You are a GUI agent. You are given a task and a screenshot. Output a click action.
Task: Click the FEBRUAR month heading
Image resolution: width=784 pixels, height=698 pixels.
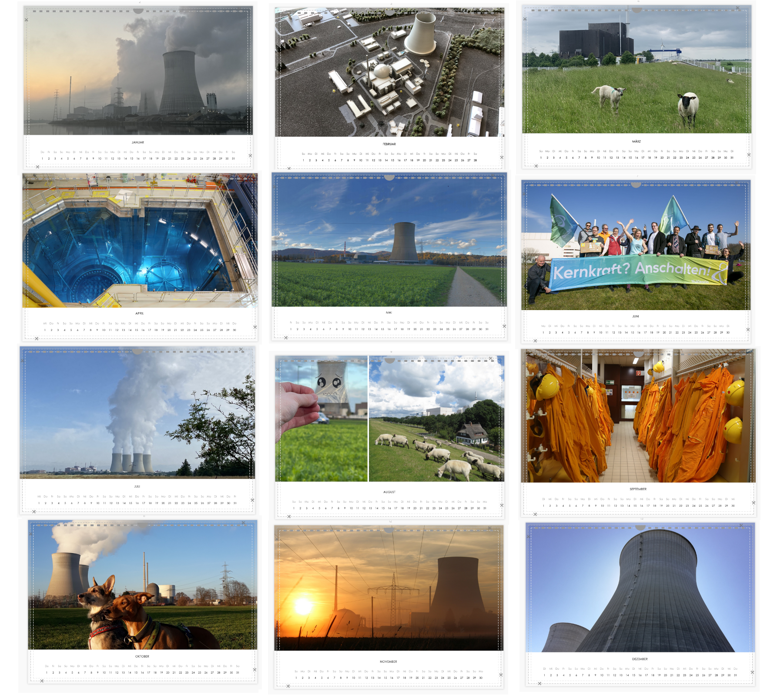pos(389,144)
